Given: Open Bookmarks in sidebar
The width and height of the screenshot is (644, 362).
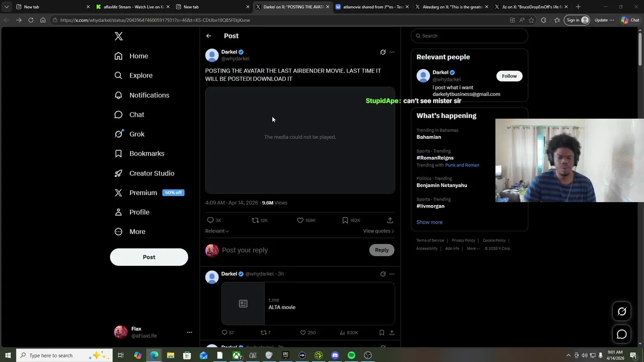Looking at the screenshot, I should (x=139, y=153).
